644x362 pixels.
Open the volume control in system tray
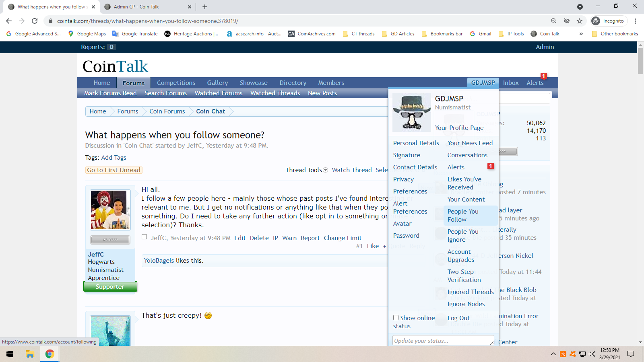(x=592, y=354)
